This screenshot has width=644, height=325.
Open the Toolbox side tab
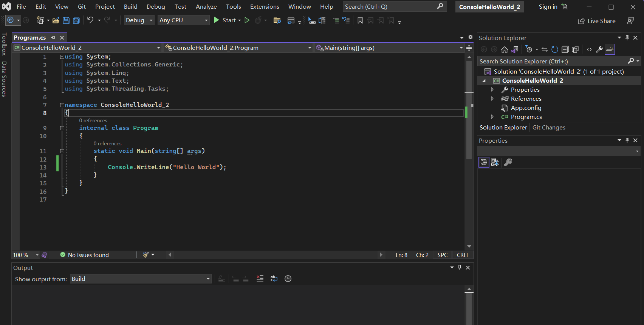pos(4,44)
